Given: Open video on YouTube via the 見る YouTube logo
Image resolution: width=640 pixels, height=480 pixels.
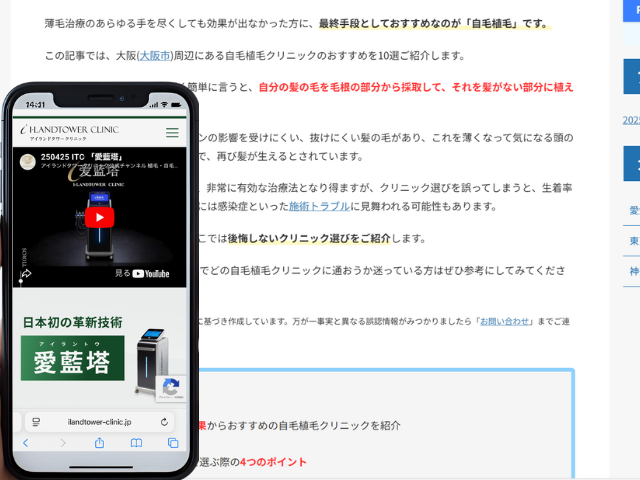Looking at the screenshot, I should (x=143, y=273).
